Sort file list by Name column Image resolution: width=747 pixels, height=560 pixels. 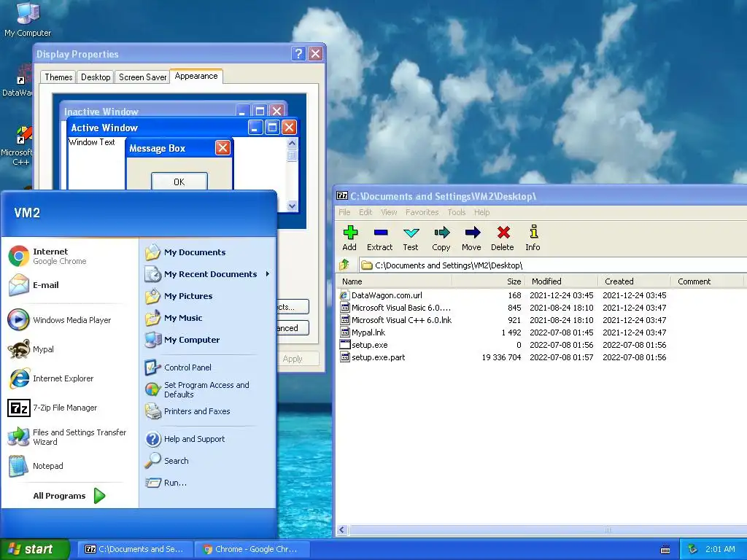(395, 281)
